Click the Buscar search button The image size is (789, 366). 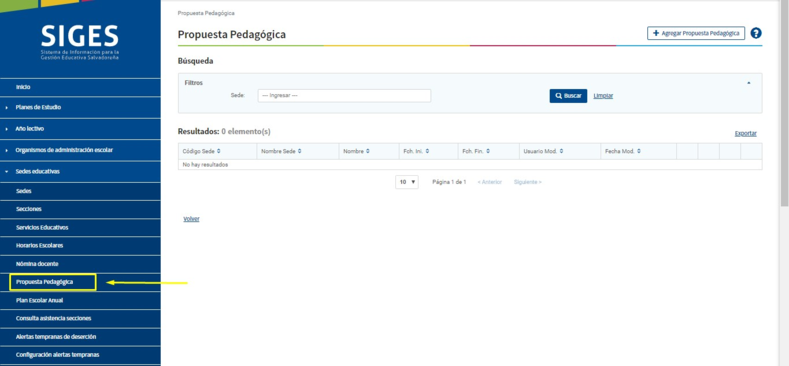point(568,96)
